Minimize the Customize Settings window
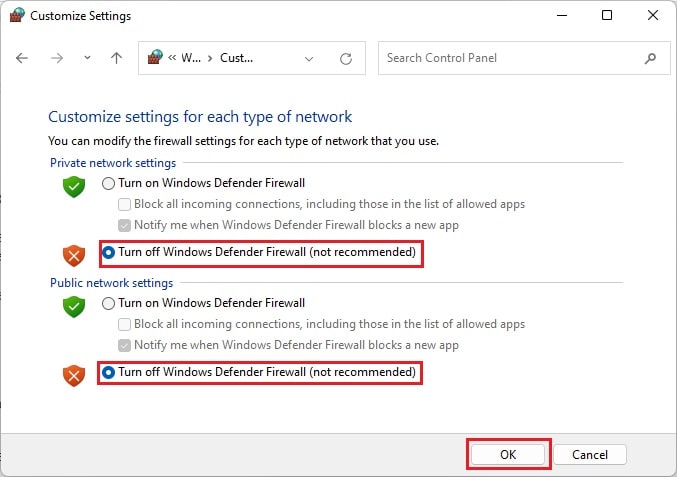Screen dimensions: 677x477 [x=562, y=15]
